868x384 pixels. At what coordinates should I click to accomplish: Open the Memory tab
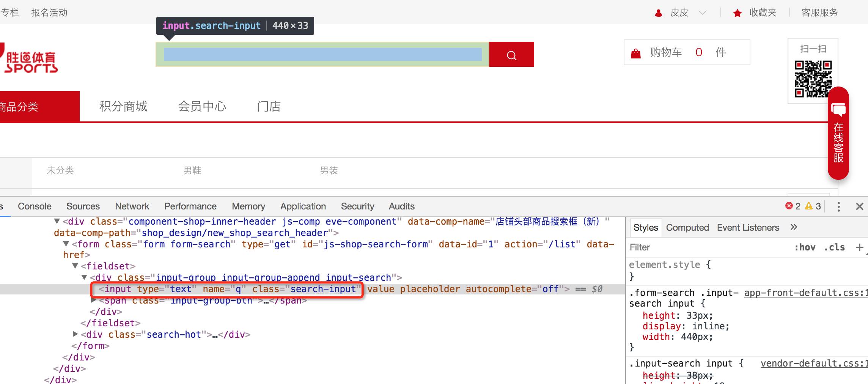248,206
